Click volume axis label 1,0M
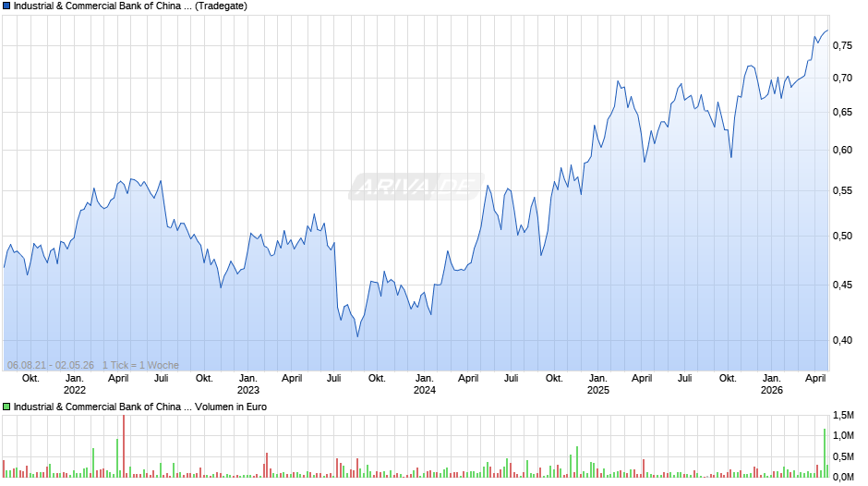The width and height of the screenshot is (868, 486). pyautogui.click(x=843, y=435)
